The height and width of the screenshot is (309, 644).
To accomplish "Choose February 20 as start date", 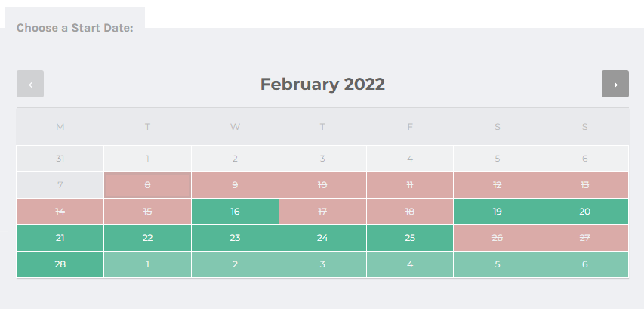I will 585,212.
